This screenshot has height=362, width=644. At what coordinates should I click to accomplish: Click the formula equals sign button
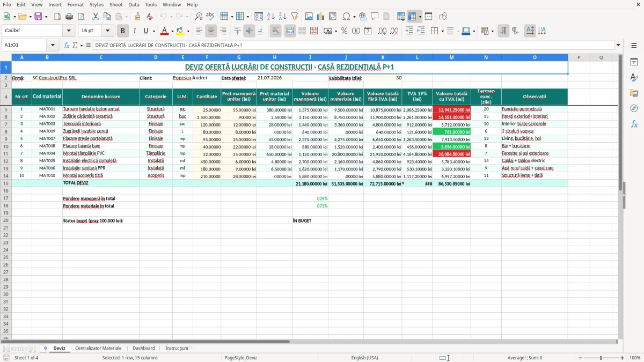click(x=89, y=46)
